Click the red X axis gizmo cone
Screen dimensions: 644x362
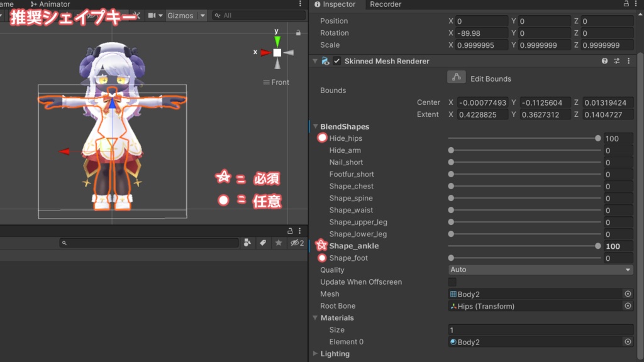coord(266,53)
